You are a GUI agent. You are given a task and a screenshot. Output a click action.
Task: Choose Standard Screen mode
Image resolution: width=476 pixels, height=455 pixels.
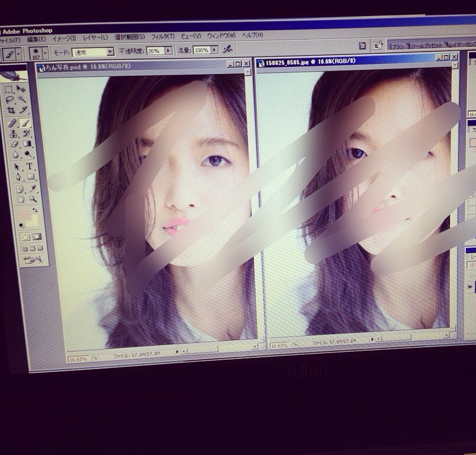click(25, 249)
